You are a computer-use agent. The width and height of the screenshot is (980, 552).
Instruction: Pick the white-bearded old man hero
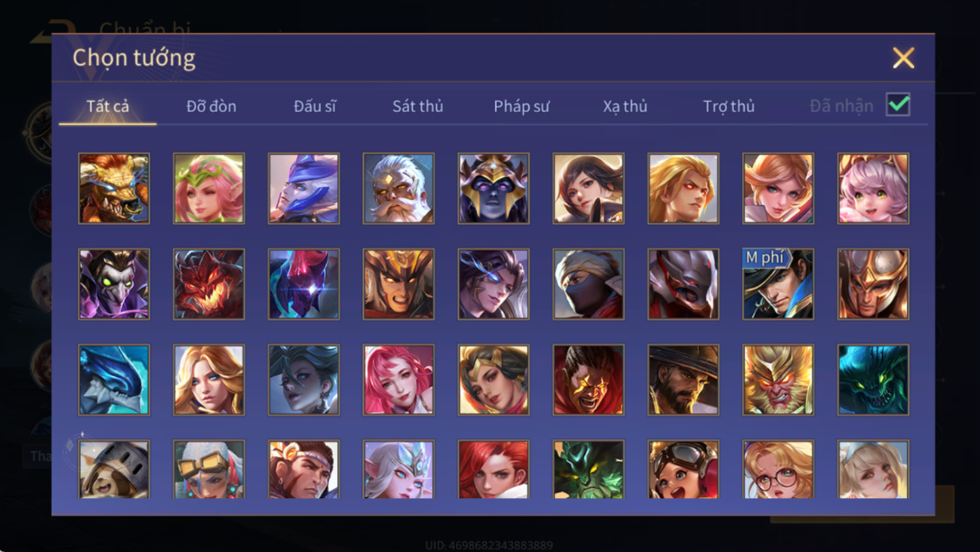click(x=398, y=188)
